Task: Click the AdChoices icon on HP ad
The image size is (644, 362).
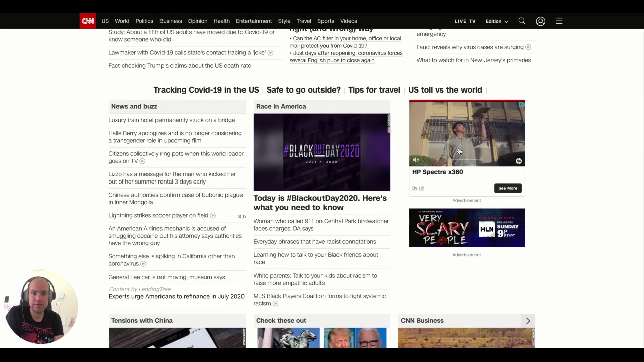Action: pyautogui.click(x=522, y=105)
